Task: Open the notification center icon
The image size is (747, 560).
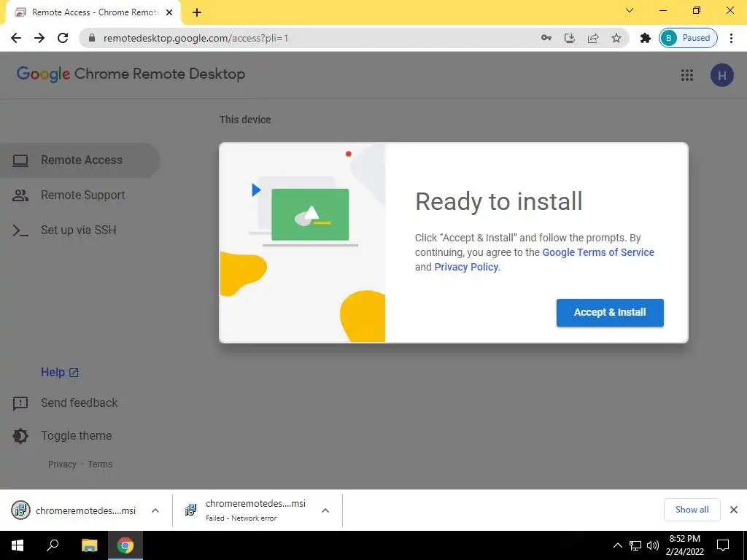Action: click(x=723, y=545)
